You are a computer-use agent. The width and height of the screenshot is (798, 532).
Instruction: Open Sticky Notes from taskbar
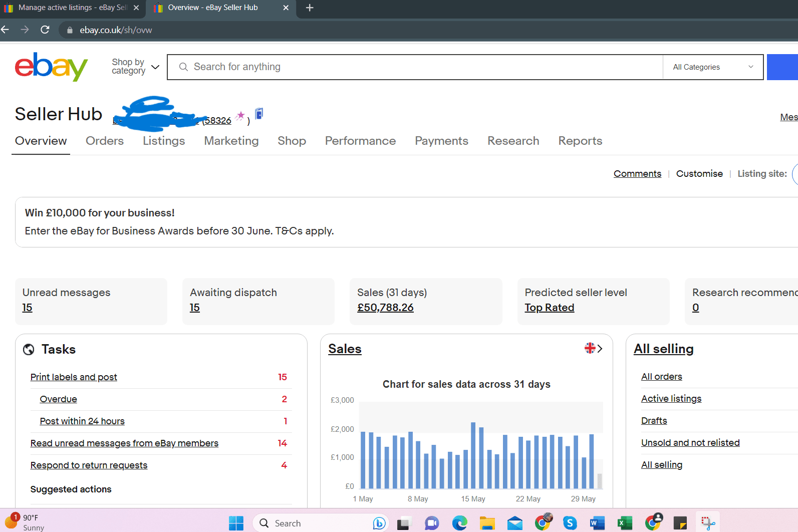680,523
